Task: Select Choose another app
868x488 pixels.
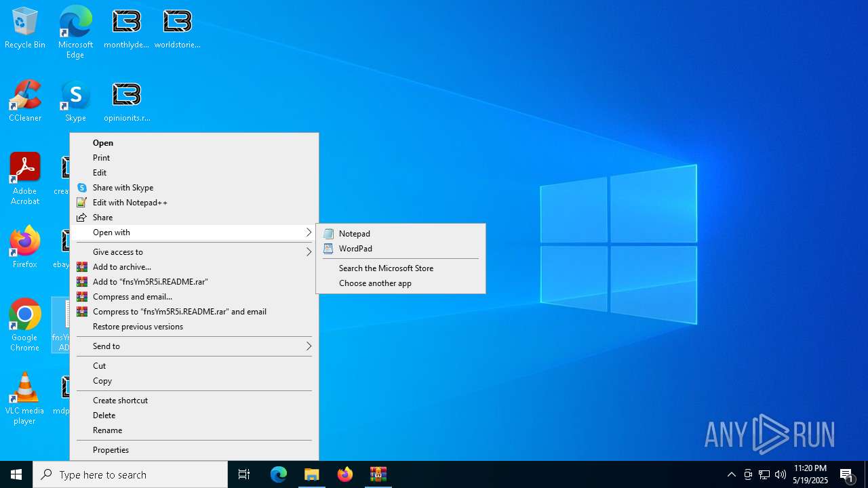Action: [401, 283]
